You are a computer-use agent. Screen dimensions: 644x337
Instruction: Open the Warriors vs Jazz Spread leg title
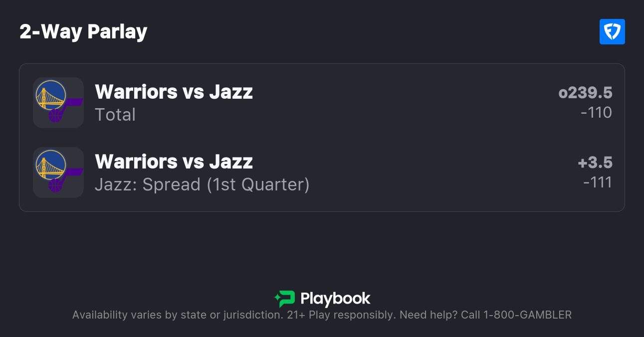pos(174,162)
